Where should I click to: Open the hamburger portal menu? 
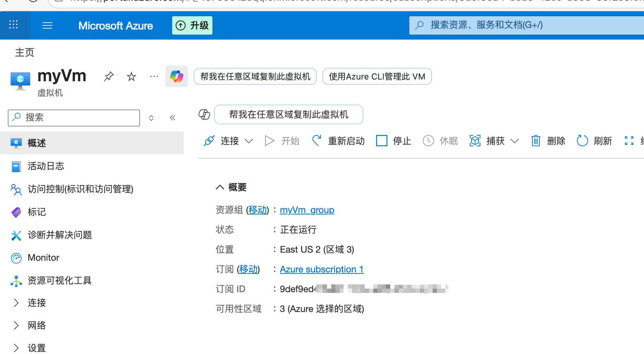[x=47, y=25]
